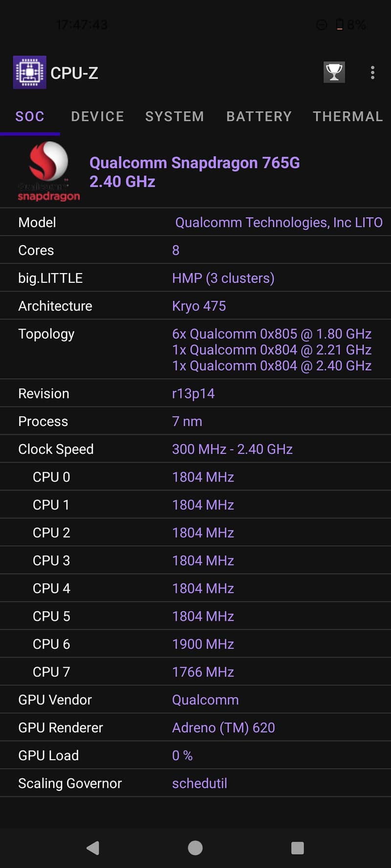Select the SOC tab
Screen dimensions: 391x868
click(30, 116)
